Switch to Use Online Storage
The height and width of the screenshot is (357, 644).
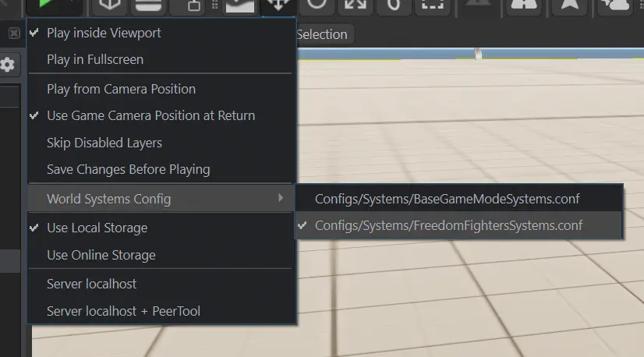162,255
